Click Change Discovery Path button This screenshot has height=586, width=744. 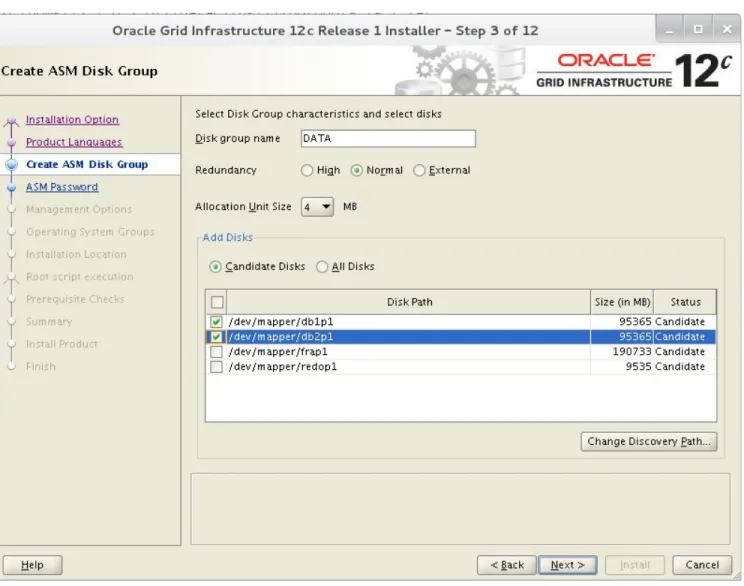(649, 441)
